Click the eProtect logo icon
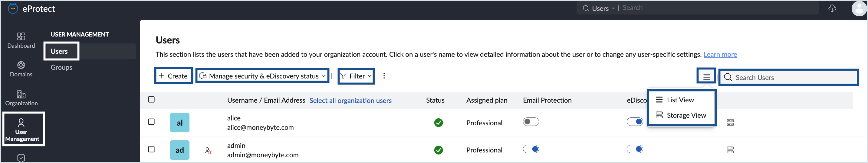The image size is (868, 163). [x=13, y=8]
